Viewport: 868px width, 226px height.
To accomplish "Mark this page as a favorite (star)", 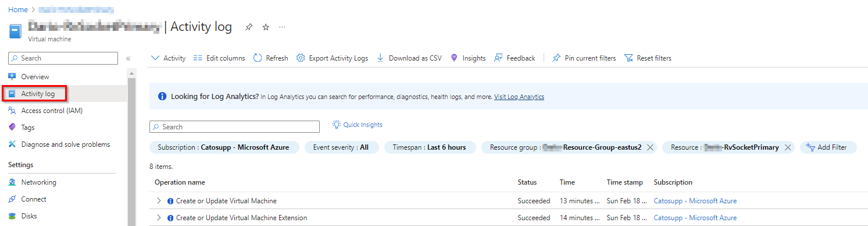I will coord(266,27).
